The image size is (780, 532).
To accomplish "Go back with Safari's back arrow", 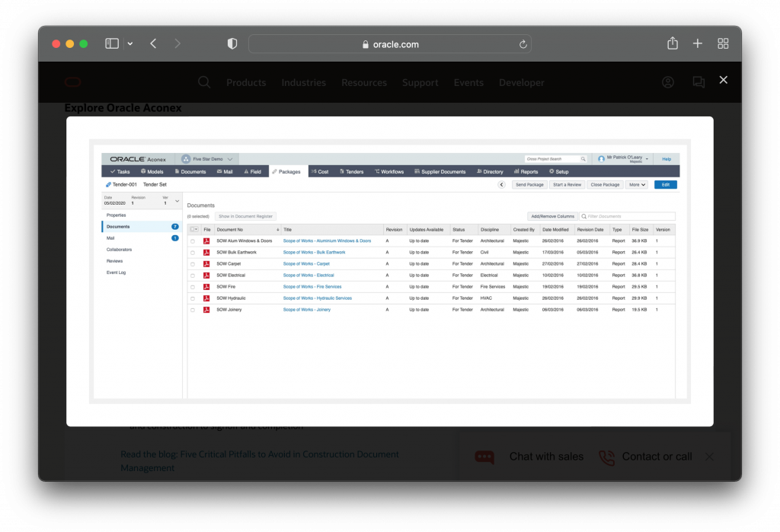I will (153, 43).
